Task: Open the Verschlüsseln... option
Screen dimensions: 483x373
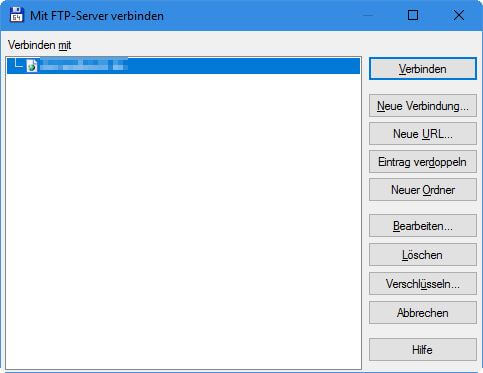Action: click(x=423, y=284)
